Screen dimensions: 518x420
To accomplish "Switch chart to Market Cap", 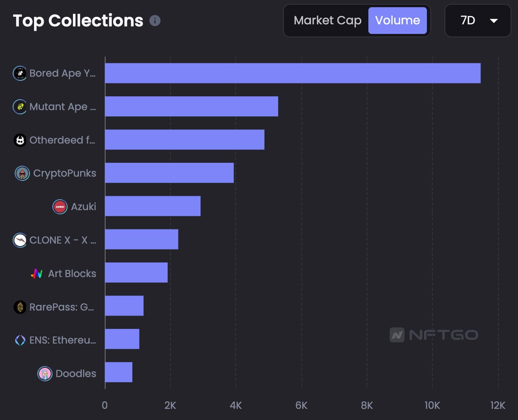I will click(x=327, y=21).
